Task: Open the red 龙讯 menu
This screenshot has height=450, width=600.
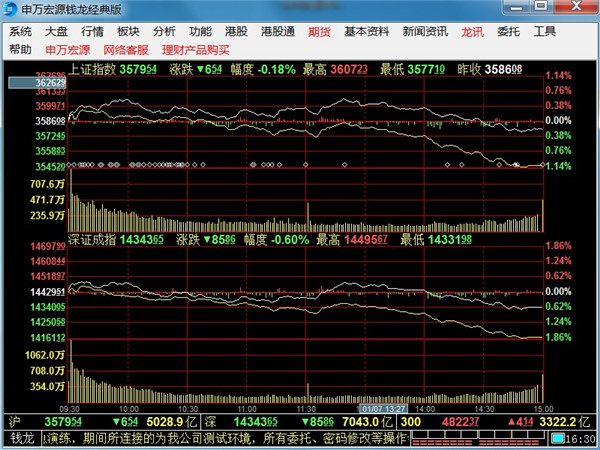Action: point(472,32)
